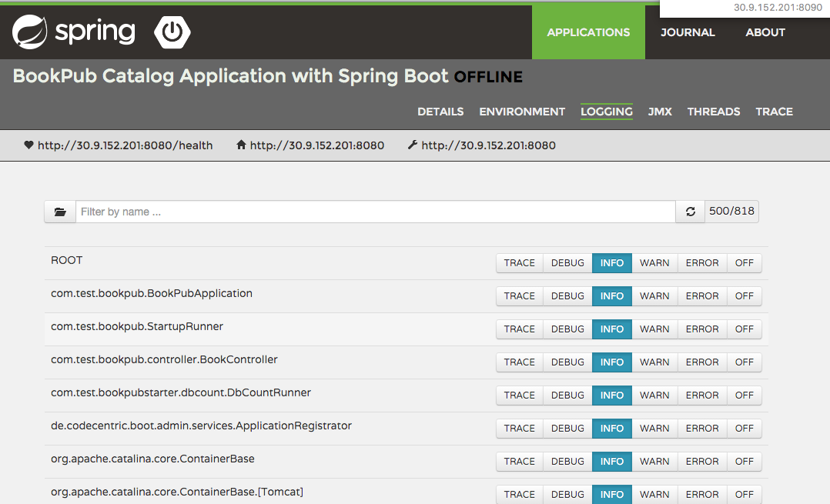830x504 pixels.
Task: Set StartupRunner logger to WARN
Action: (654, 329)
